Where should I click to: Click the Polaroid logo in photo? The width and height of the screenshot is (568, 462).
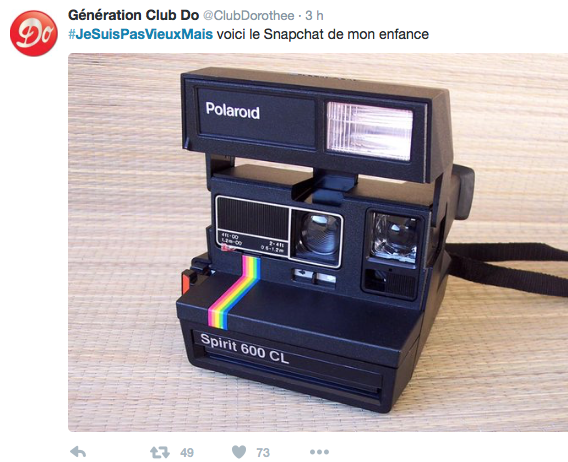point(233,110)
